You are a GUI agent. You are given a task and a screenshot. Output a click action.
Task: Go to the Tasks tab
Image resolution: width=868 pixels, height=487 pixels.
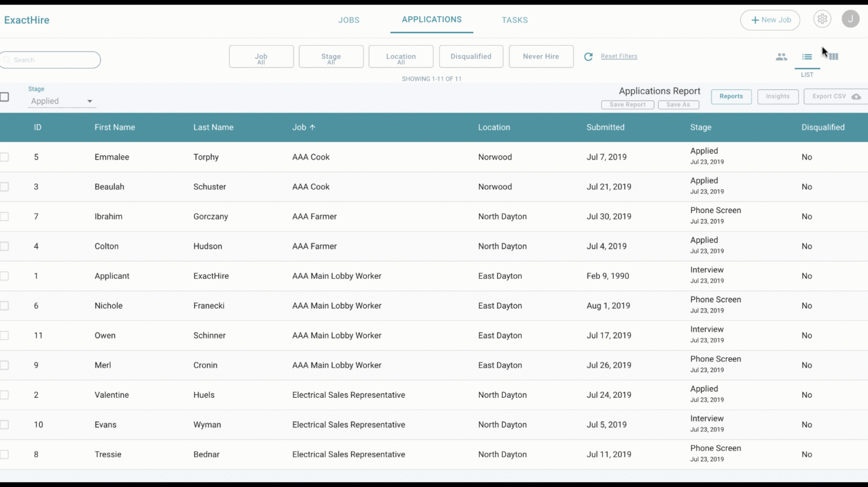(514, 20)
